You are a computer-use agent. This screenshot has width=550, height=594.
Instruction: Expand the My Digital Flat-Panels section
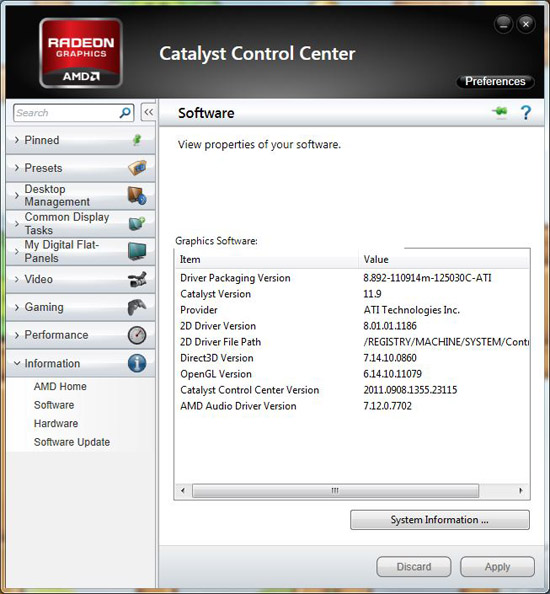pos(81,252)
